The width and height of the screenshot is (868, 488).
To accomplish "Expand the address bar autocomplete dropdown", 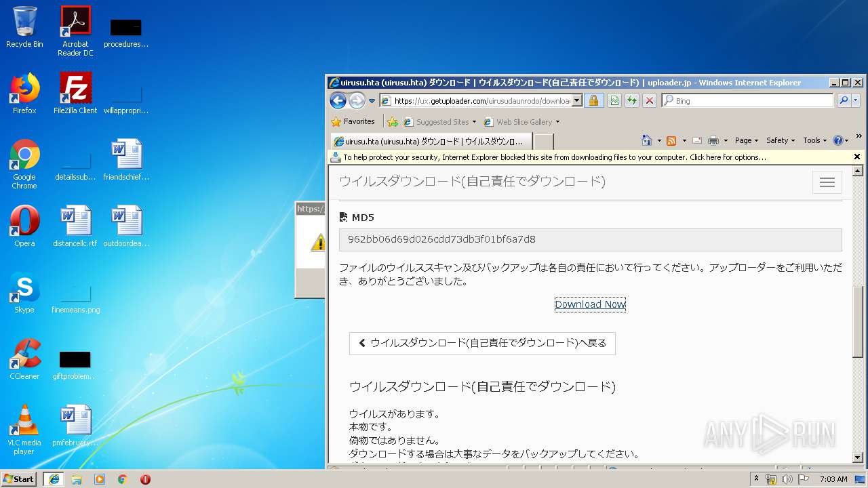I will pos(577,100).
